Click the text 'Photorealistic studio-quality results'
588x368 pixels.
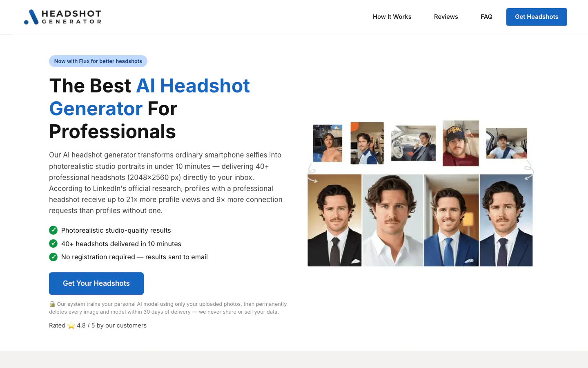click(116, 230)
